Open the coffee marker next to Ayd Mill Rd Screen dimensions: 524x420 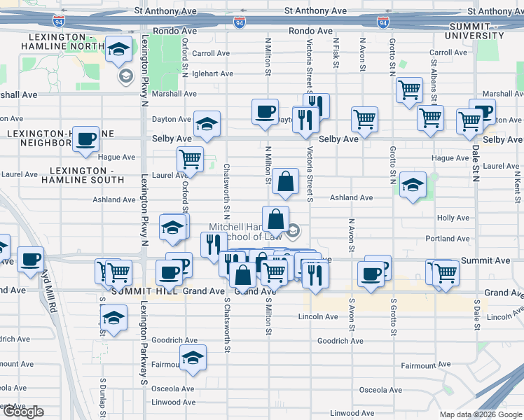30,261
